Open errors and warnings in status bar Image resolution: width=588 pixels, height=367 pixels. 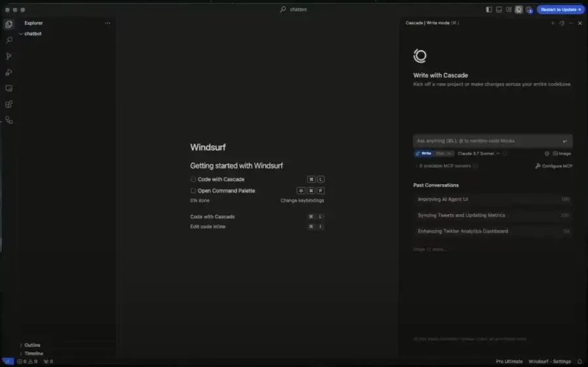(27, 362)
